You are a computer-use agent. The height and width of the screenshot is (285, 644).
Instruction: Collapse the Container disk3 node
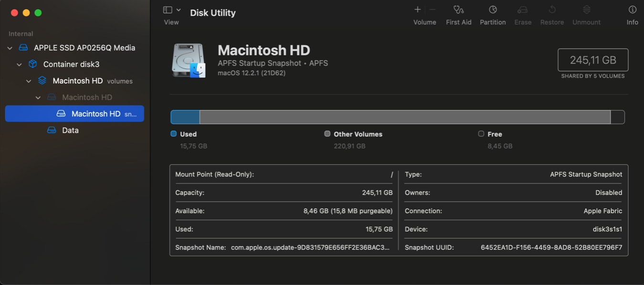[x=20, y=64]
